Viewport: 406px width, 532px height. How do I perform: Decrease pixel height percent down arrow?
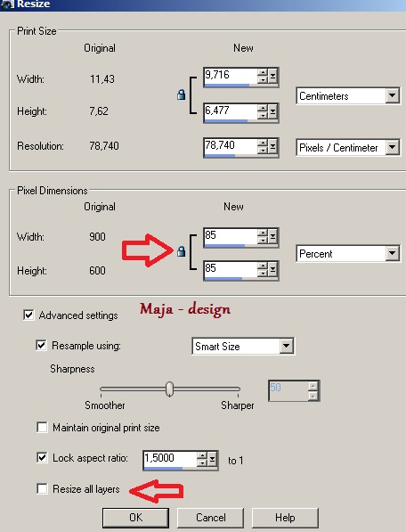pos(262,274)
